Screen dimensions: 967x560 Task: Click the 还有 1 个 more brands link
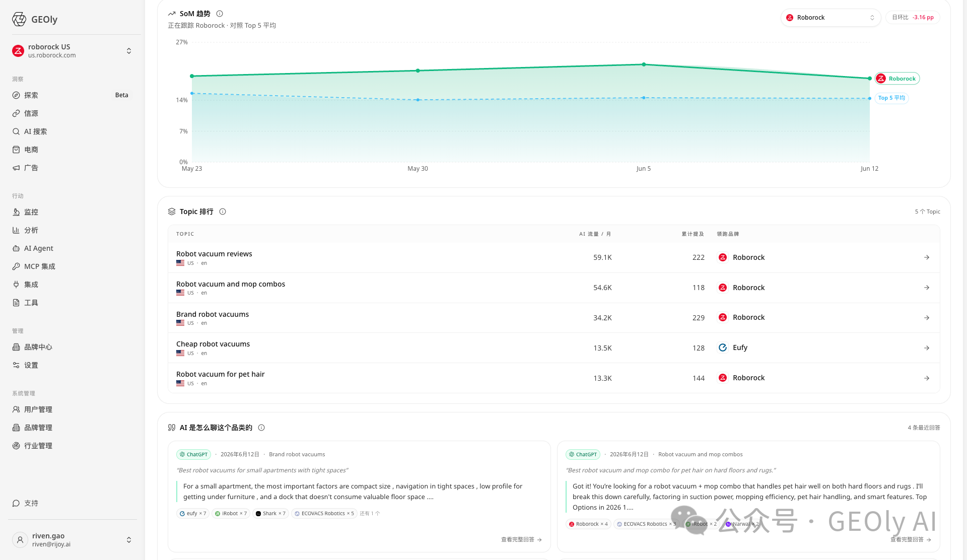[370, 514]
